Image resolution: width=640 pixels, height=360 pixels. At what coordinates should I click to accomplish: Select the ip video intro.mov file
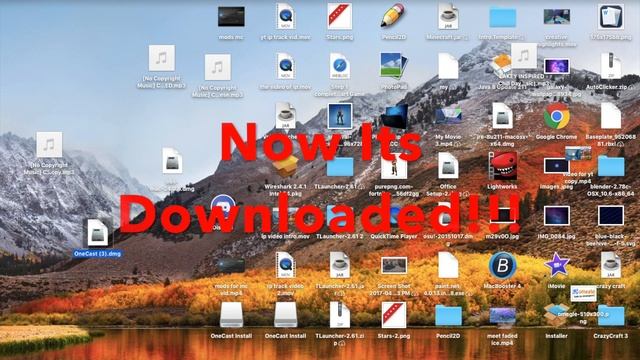point(285,216)
